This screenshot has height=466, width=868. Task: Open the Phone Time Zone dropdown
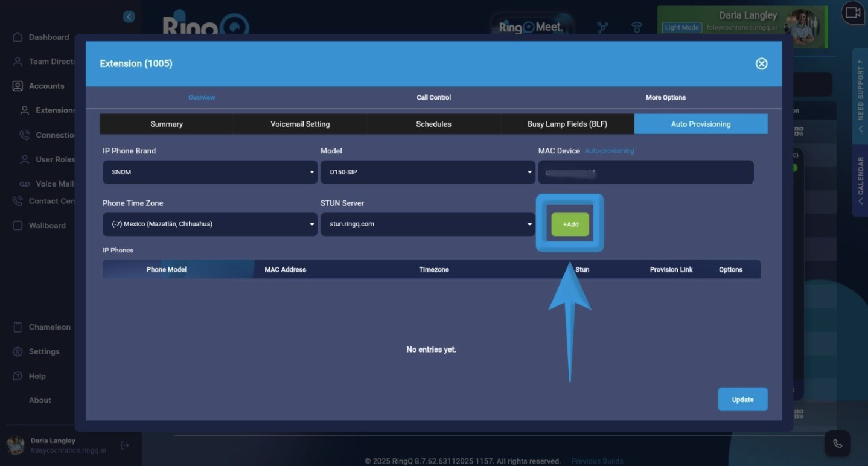209,224
